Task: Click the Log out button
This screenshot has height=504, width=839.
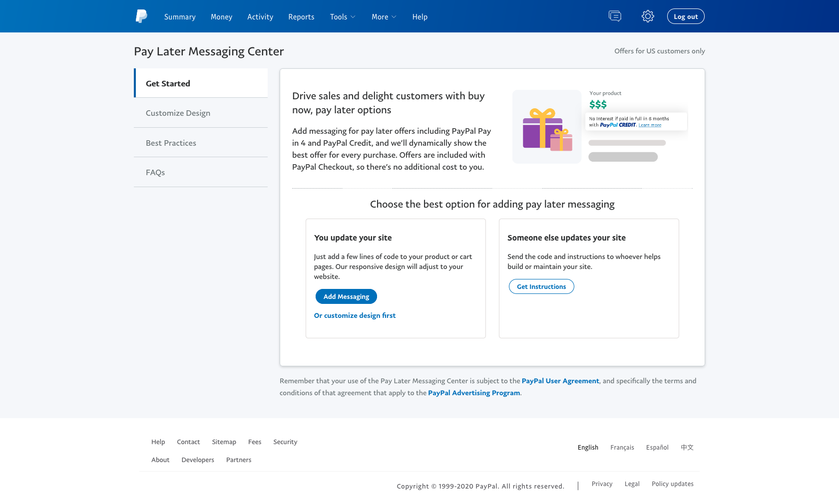Action: click(x=686, y=16)
